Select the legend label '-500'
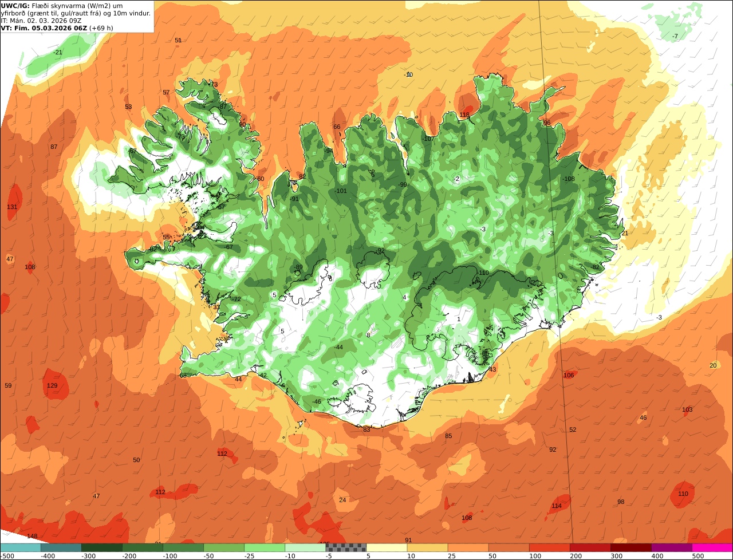This screenshot has height=560, width=733. coord(7,556)
